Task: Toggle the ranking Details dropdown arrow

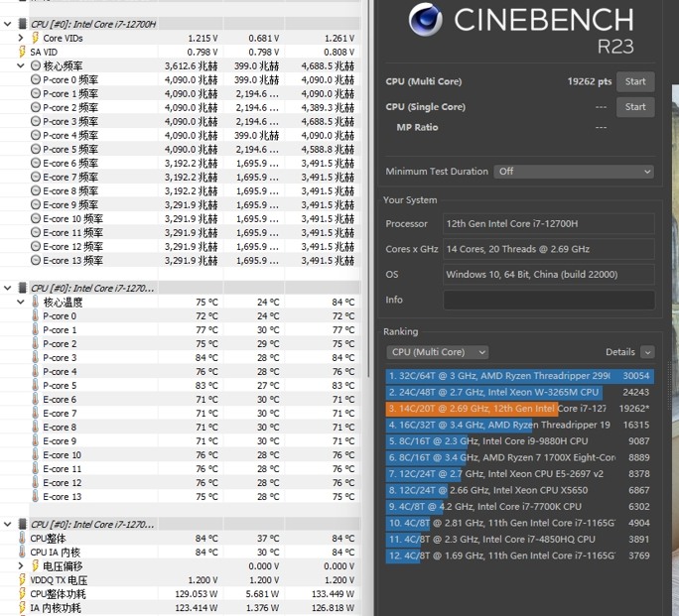Action: click(x=647, y=352)
